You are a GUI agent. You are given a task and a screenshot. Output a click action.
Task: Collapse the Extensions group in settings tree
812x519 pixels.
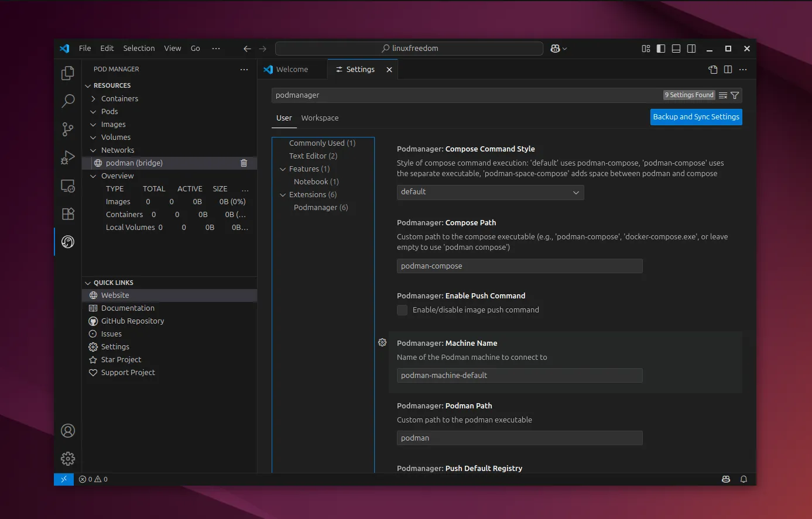(283, 194)
